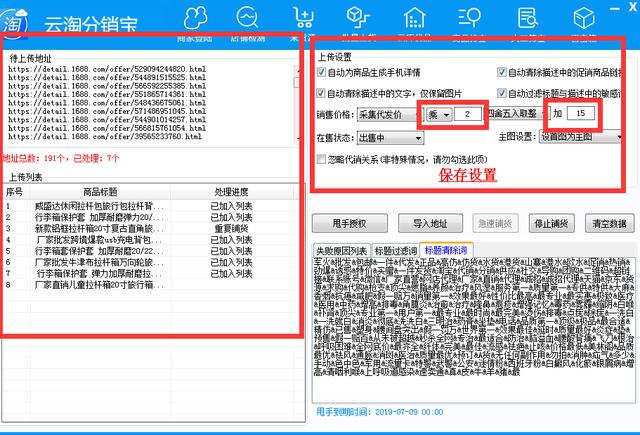640x435 pixels.
Task: Minimize the 云淘分销宝 window
Action: (x=617, y=8)
